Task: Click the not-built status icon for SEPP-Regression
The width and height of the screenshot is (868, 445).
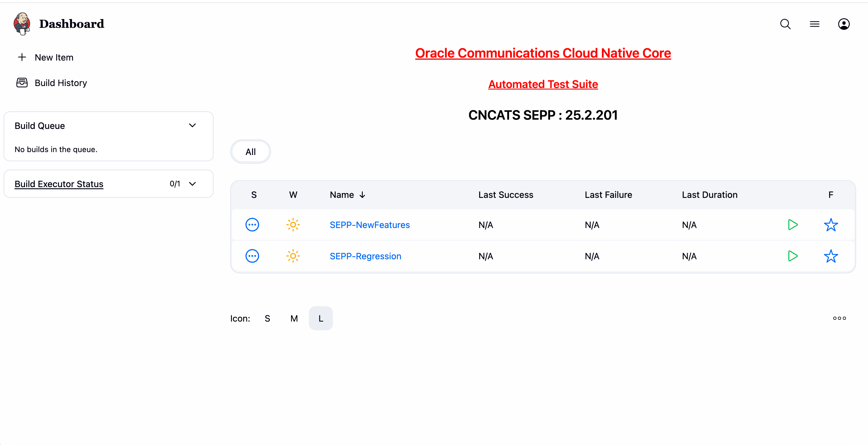Action: pos(252,256)
